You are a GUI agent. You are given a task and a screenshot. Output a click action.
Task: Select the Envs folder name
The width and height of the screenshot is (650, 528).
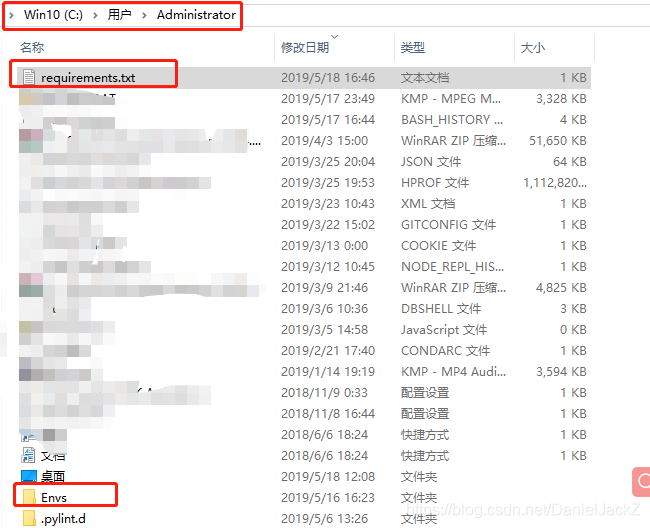54,497
